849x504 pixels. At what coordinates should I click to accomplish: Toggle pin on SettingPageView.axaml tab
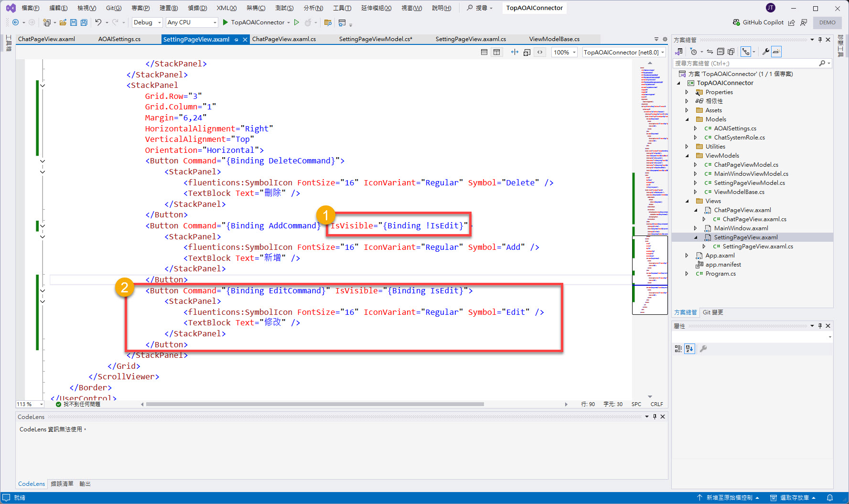236,40
